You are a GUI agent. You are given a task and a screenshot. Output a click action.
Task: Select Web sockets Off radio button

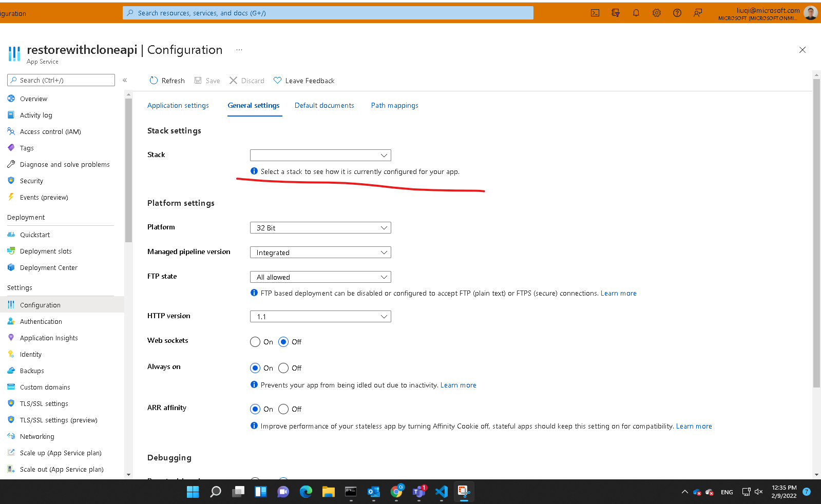(x=283, y=342)
